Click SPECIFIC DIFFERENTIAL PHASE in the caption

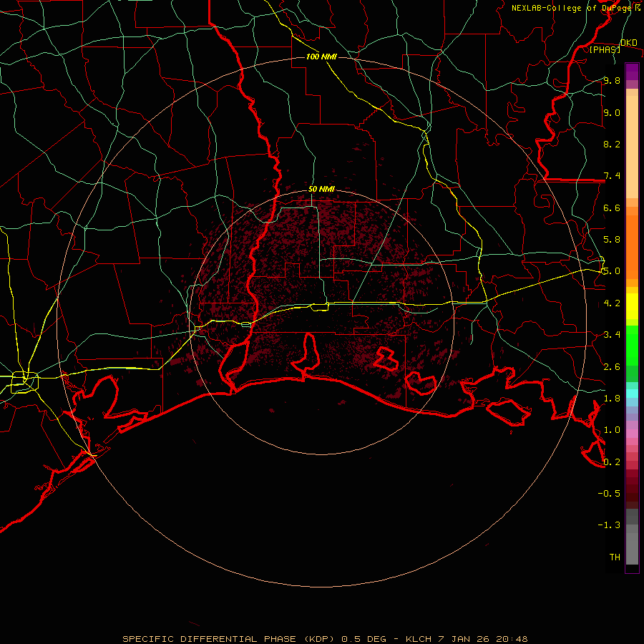tap(209, 639)
